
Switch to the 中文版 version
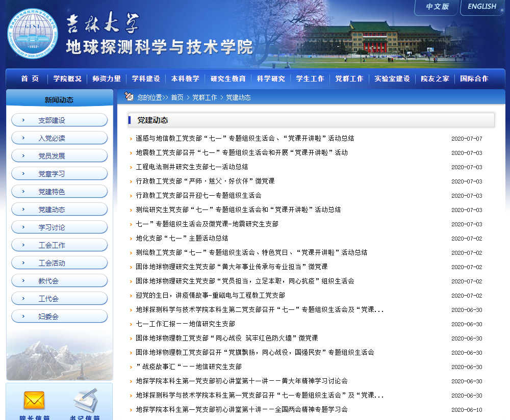tap(437, 7)
